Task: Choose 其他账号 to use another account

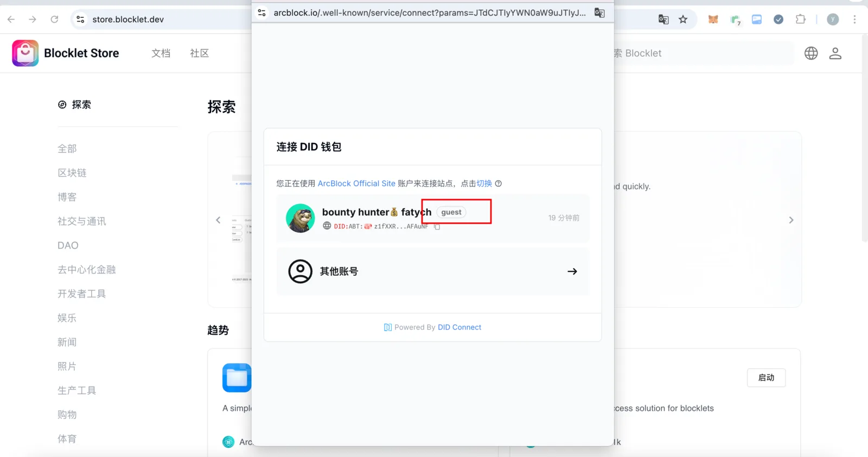Action: pos(433,271)
